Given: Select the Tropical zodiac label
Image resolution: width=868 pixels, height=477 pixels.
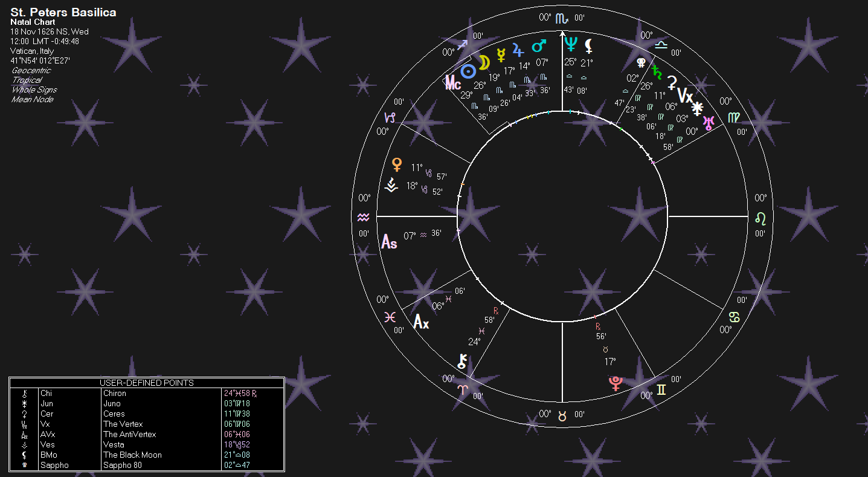Looking at the screenshot, I should [x=27, y=80].
